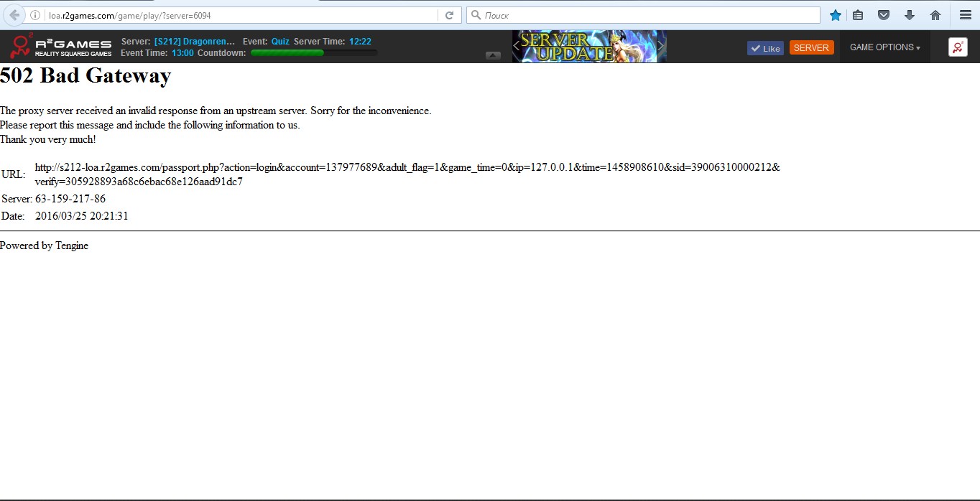Collapse the game header bar arrow
This screenshot has width=980, height=501.
[493, 55]
